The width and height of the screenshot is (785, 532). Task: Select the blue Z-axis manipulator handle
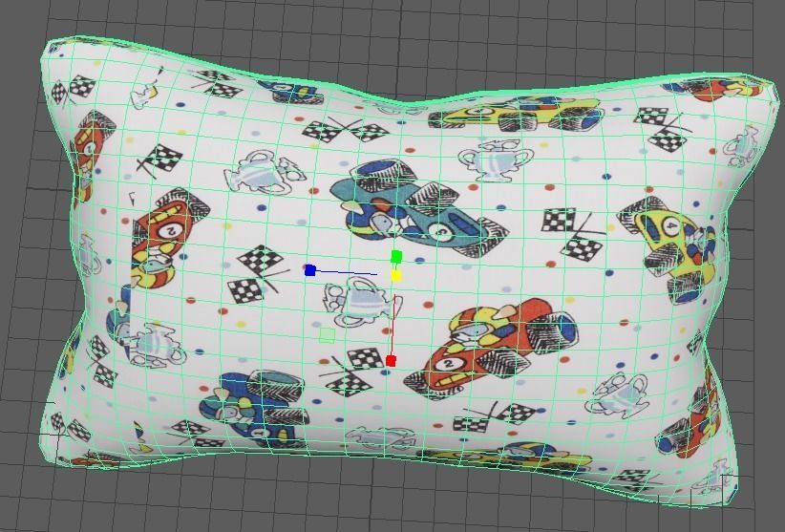click(x=310, y=270)
